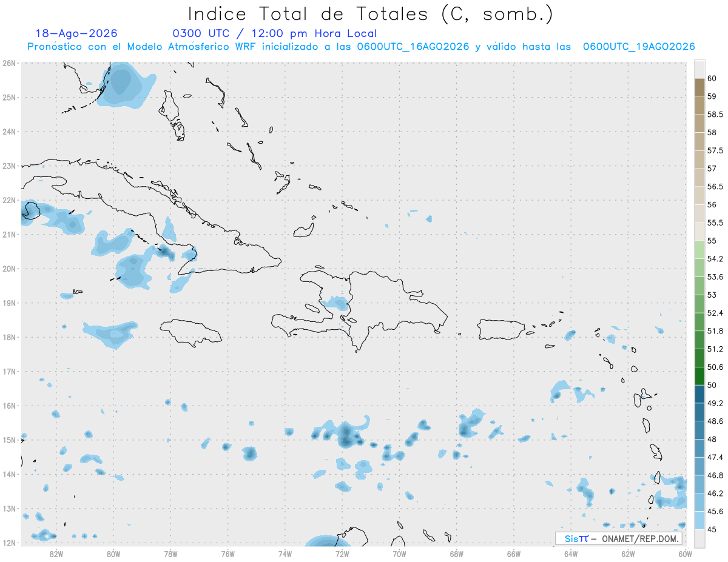Click the colorbar value "46.2"
Screen dimensions: 728x562
click(x=715, y=493)
